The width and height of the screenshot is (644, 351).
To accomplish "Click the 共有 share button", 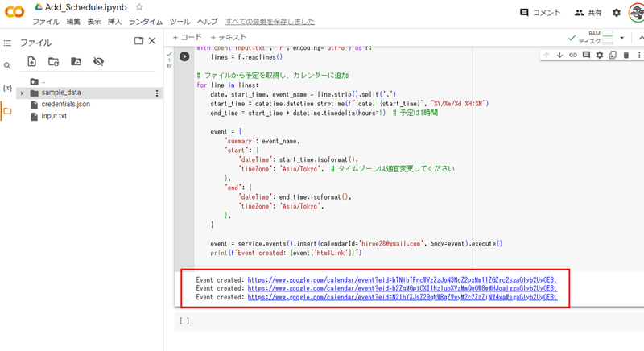I will (588, 13).
